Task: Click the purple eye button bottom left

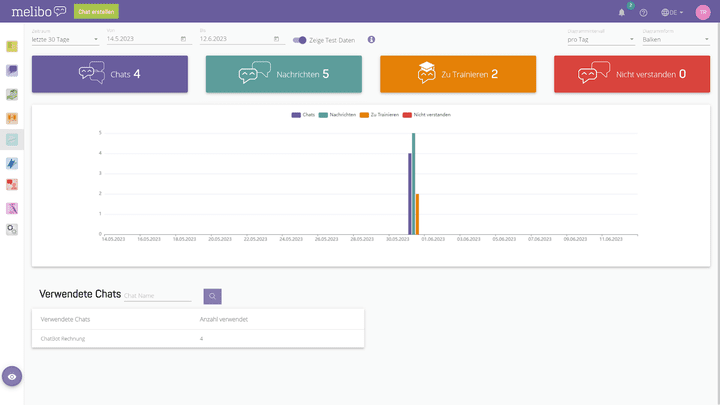Action: coord(12,376)
